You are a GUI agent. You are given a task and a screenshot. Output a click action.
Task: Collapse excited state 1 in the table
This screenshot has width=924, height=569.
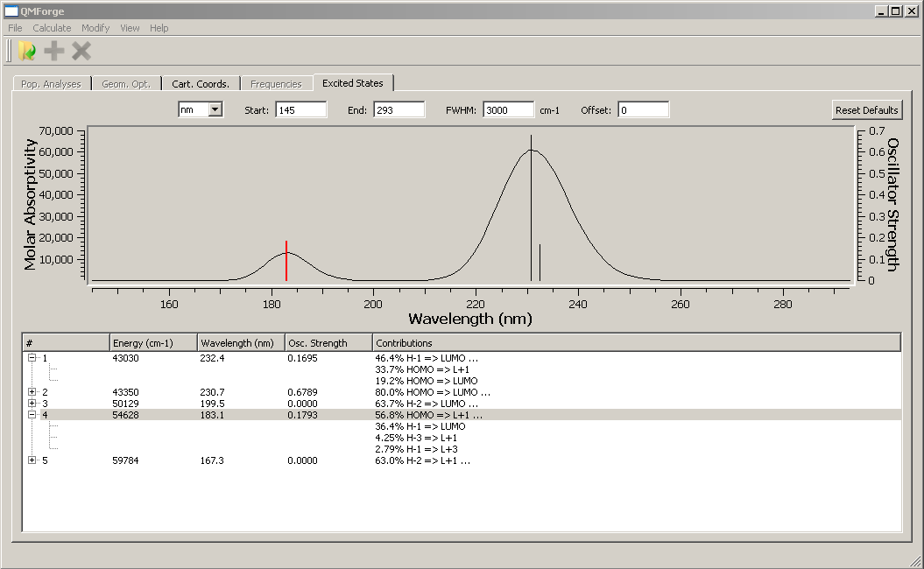32,358
